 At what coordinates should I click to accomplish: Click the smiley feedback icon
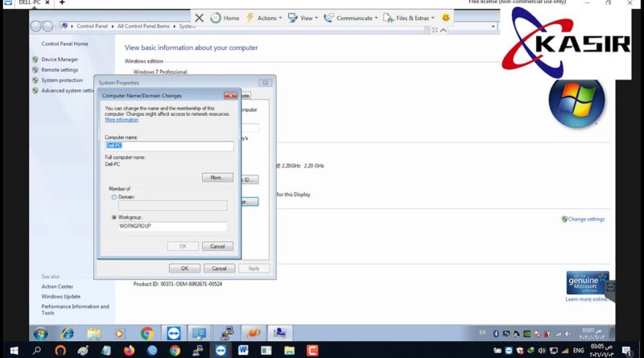tap(446, 18)
